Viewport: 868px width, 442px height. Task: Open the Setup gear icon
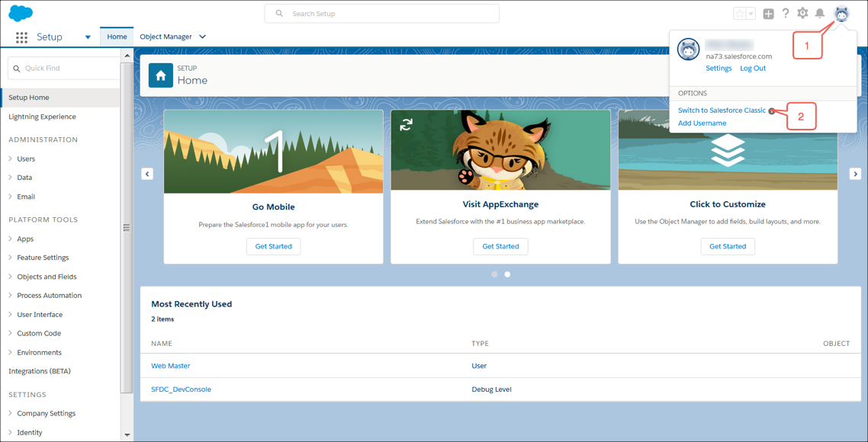(802, 13)
